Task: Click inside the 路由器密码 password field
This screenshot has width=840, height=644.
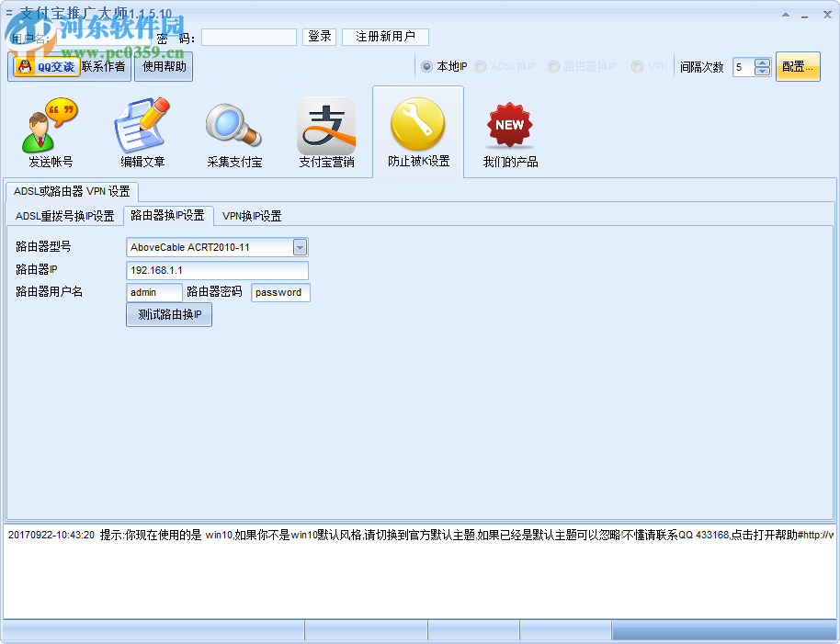Action: (280, 292)
